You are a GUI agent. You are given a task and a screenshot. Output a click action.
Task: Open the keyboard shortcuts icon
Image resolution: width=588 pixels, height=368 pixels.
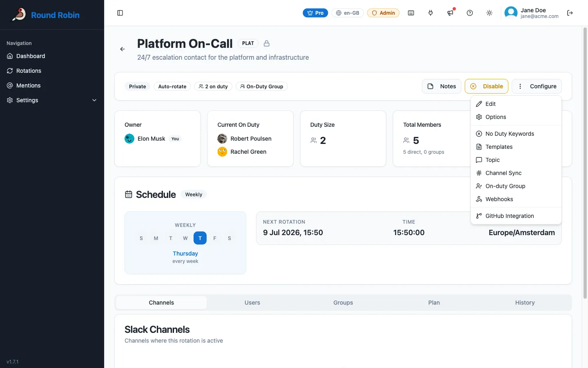(411, 13)
